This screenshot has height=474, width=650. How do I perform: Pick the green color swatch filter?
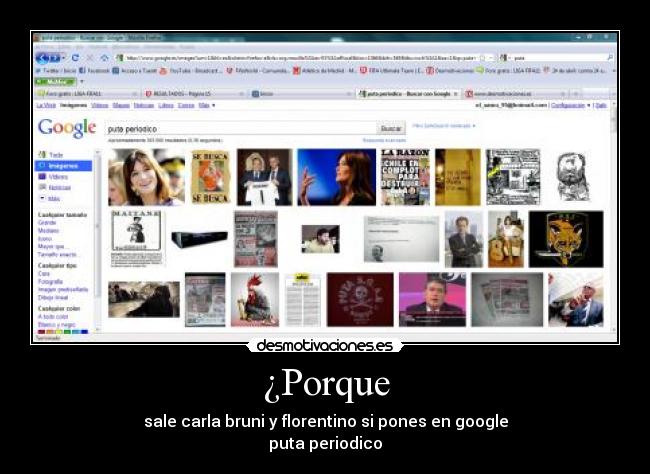(x=68, y=332)
